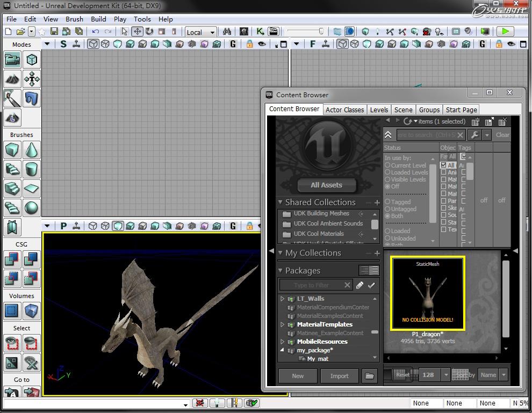Screen dimensions: 532x413
Task: Open UnrealKismet K icon
Action: point(260,32)
